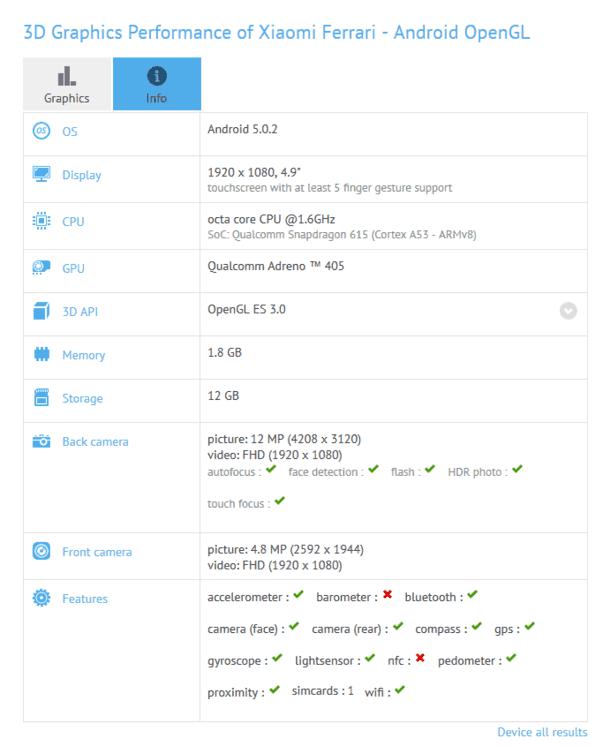This screenshot has width=610, height=746.
Task: Select the octa core CPU @1.6GHz text
Action: pyautogui.click(x=271, y=219)
